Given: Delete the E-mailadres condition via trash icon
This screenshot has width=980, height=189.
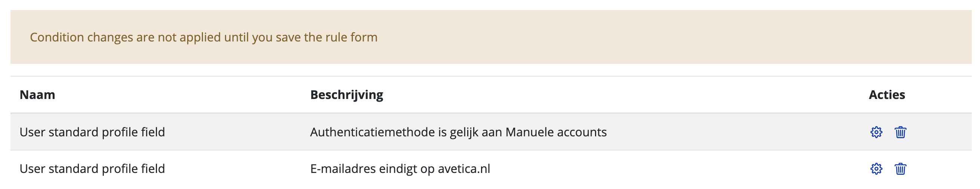Looking at the screenshot, I should tap(900, 168).
